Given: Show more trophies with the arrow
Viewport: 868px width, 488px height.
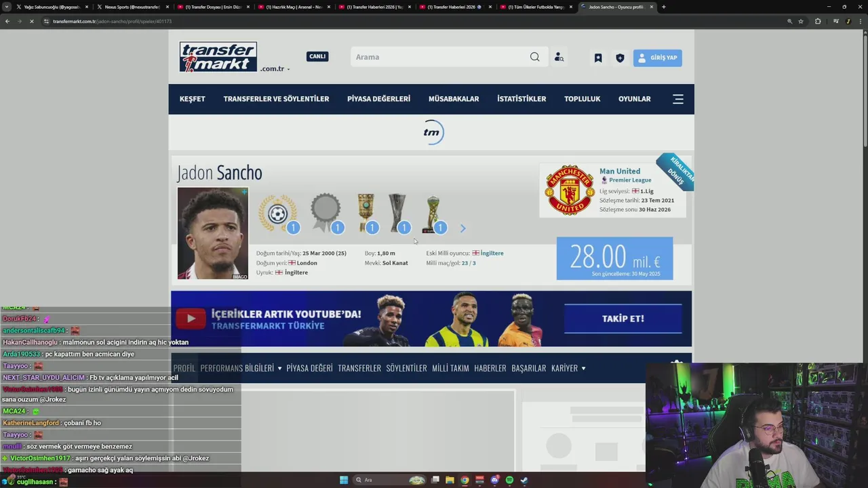Looking at the screenshot, I should coord(463,228).
